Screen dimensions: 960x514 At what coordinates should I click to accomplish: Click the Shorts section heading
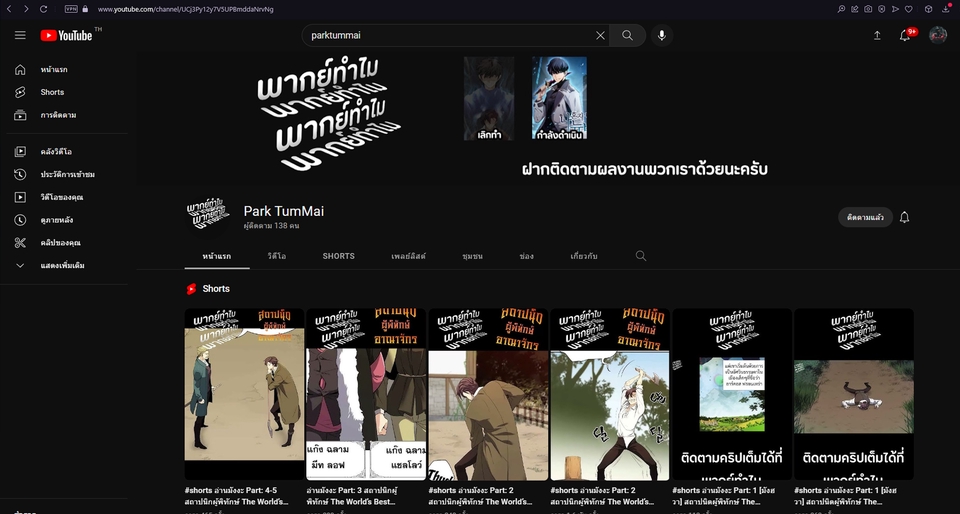pyautogui.click(x=216, y=289)
